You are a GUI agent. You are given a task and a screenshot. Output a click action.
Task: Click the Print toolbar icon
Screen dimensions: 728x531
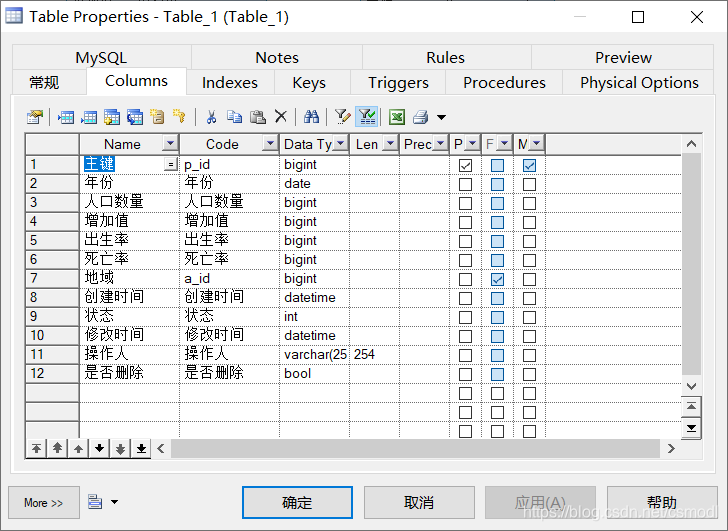pyautogui.click(x=421, y=117)
